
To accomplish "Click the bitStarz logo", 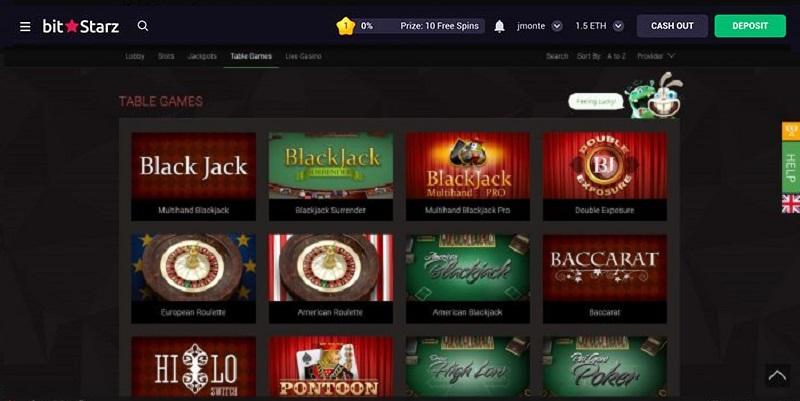I will point(81,26).
